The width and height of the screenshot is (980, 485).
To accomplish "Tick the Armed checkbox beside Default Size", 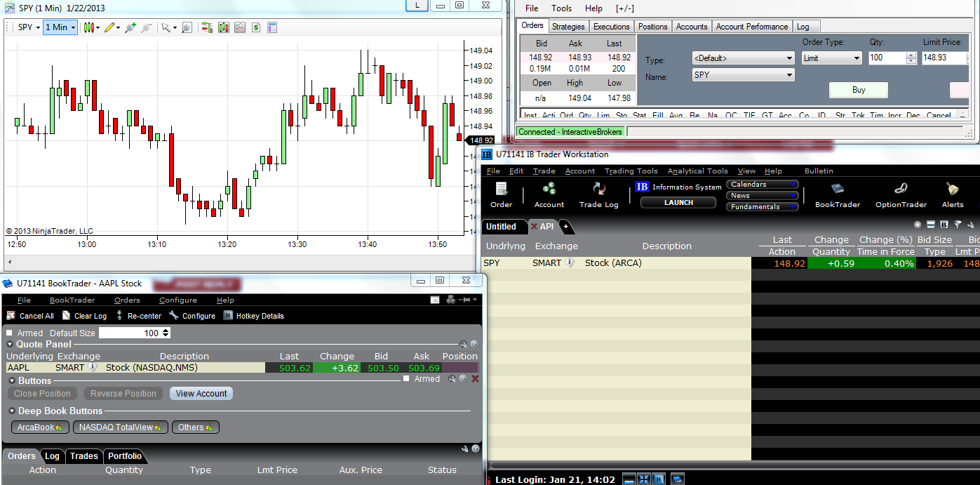I will (10, 333).
